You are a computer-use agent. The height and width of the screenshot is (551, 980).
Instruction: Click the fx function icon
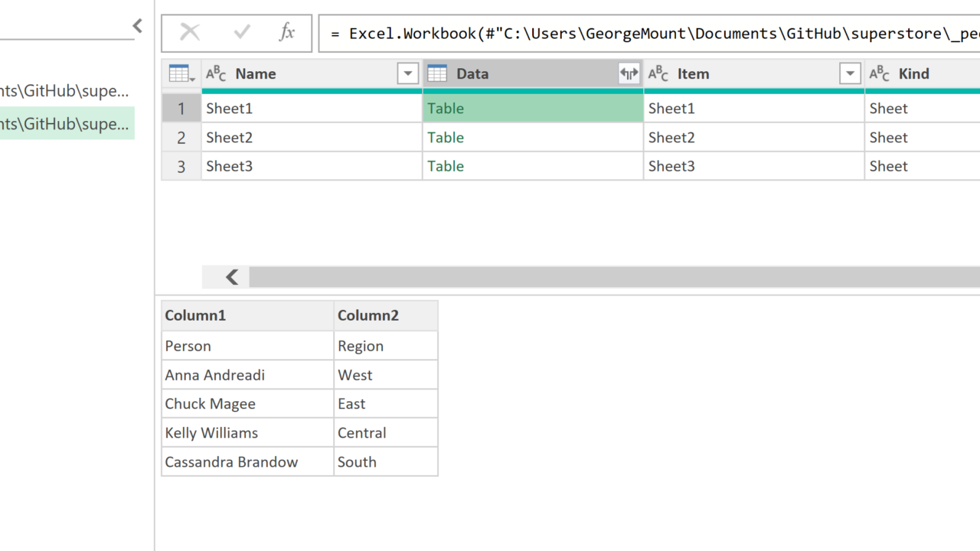tap(287, 32)
